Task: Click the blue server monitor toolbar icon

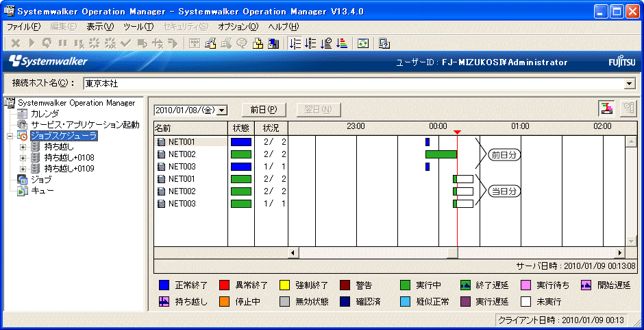Action: [273, 43]
